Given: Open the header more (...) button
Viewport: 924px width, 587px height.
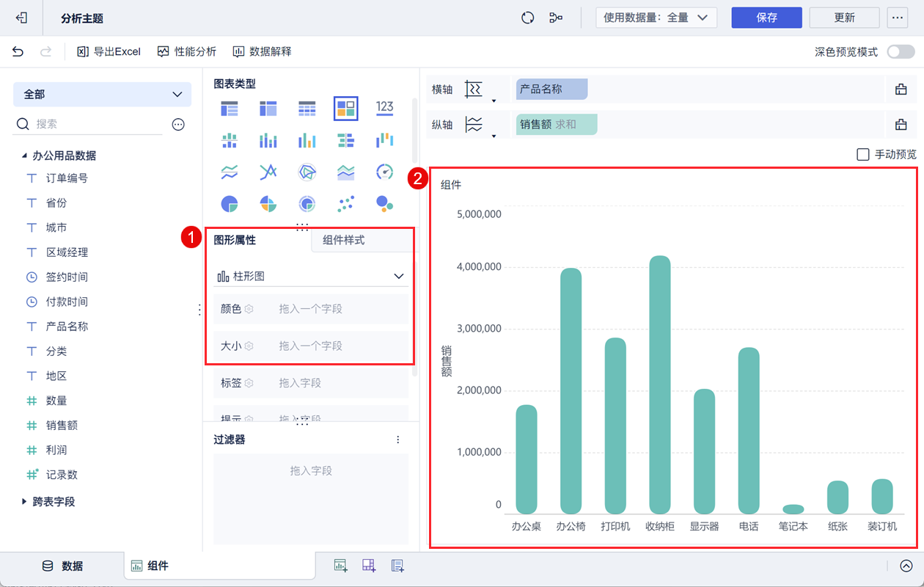Looking at the screenshot, I should click(897, 18).
